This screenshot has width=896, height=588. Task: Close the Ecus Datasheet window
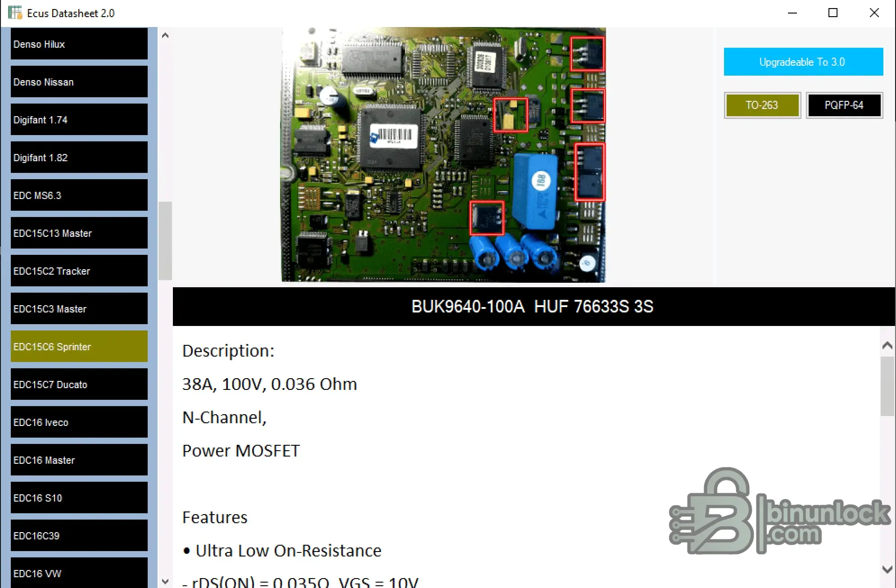874,13
